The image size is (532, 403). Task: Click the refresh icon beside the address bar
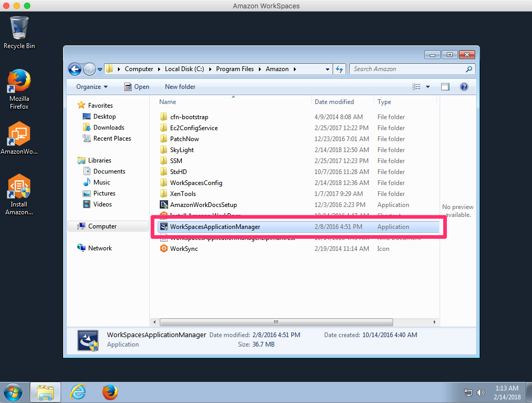tap(339, 68)
